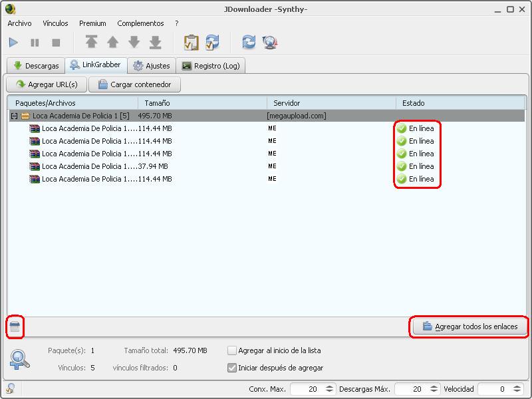The width and height of the screenshot is (532, 399).
Task: Click Agregar URL(s) button
Action: pyautogui.click(x=47, y=84)
